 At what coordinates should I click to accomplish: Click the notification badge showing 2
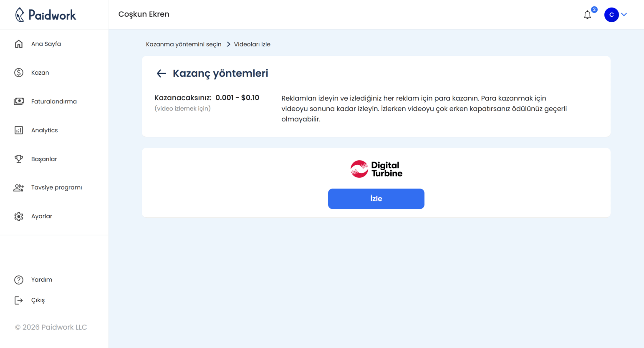click(x=593, y=9)
